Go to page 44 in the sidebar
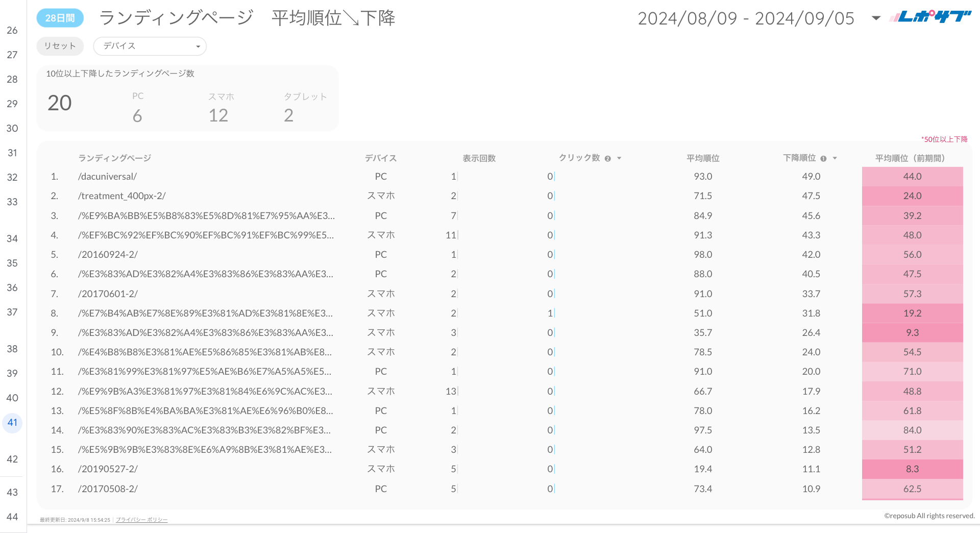Screen dimensions: 980x533 pyautogui.click(x=12, y=516)
